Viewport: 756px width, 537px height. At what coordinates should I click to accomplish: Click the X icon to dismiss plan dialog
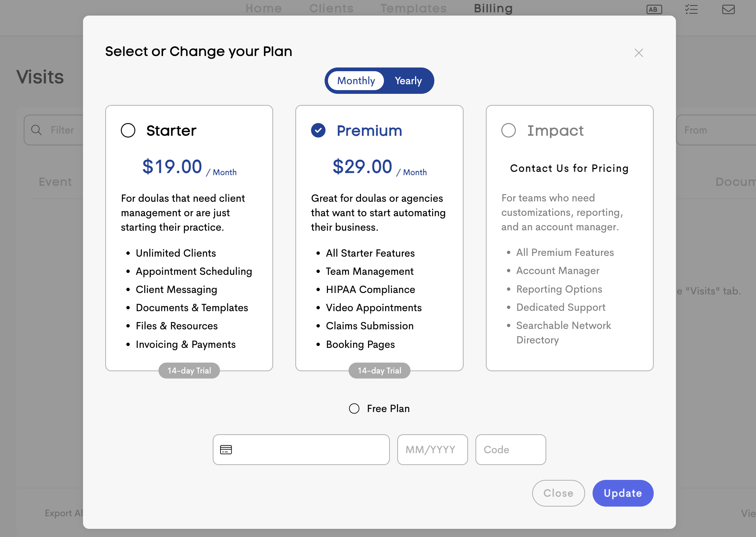coord(639,53)
